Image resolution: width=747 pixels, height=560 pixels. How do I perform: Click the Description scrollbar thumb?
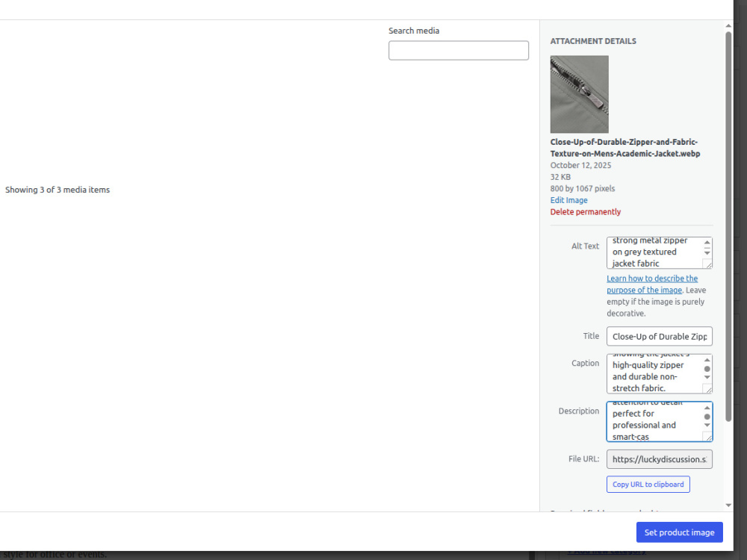pos(707,417)
